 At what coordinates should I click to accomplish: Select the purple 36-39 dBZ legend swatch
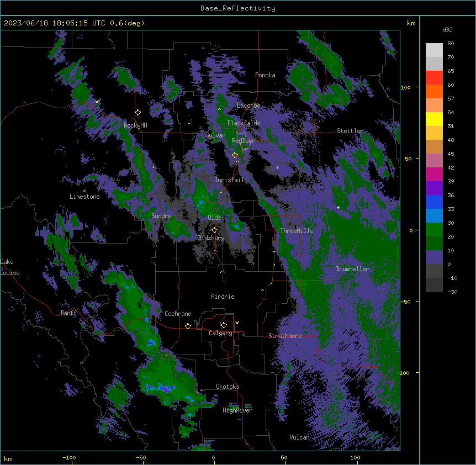(x=434, y=188)
